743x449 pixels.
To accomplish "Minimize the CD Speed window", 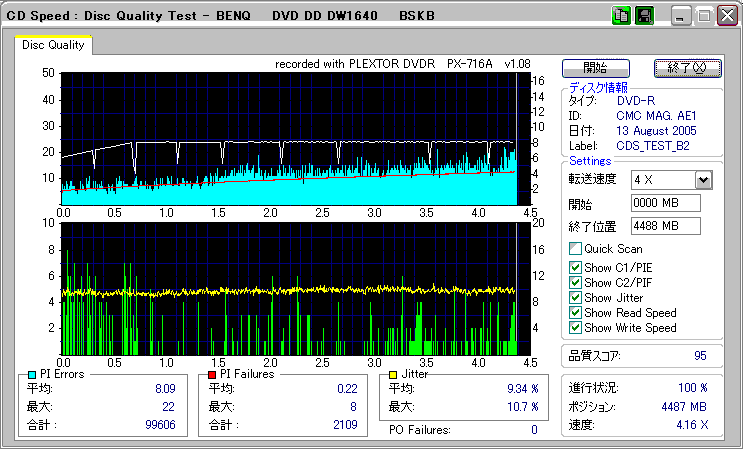I will pos(681,16).
